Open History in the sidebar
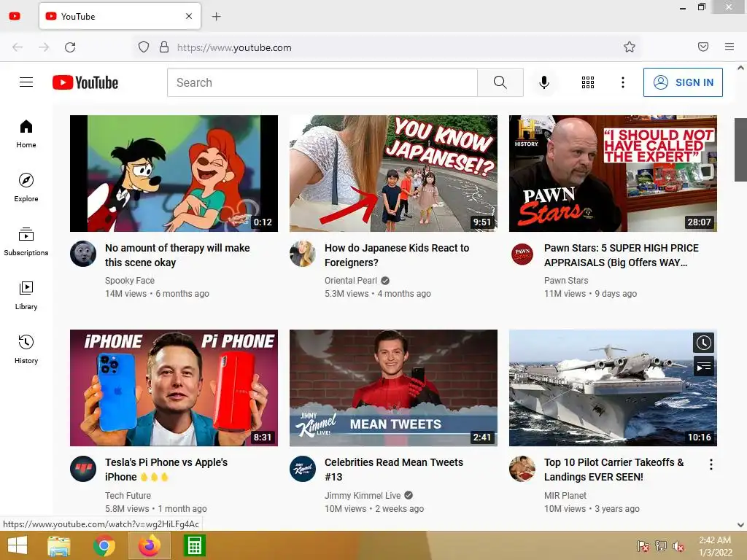The width and height of the screenshot is (747, 560). tap(26, 349)
